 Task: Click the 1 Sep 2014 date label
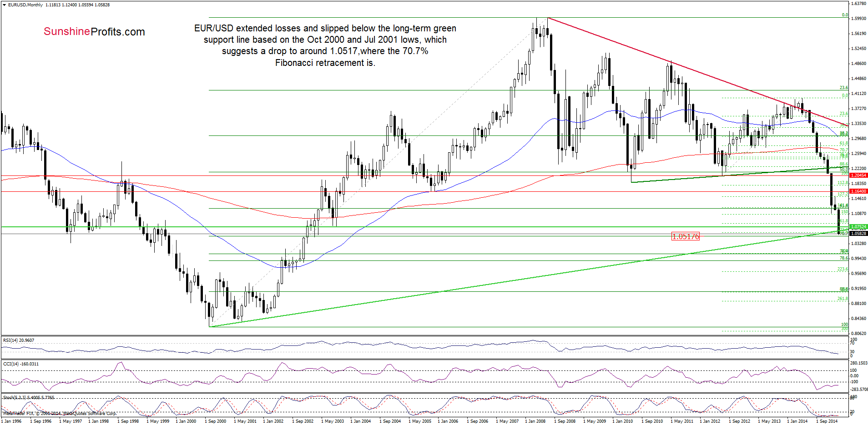pyautogui.click(x=827, y=421)
